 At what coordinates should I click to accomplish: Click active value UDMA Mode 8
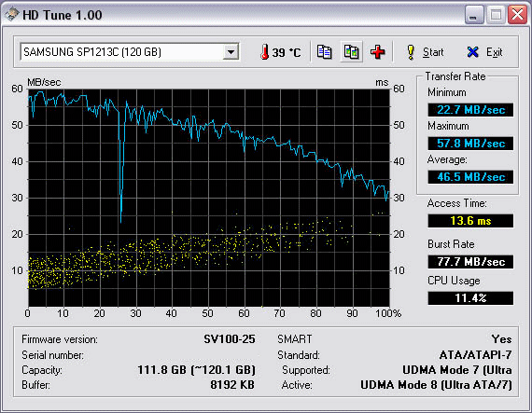(436, 385)
